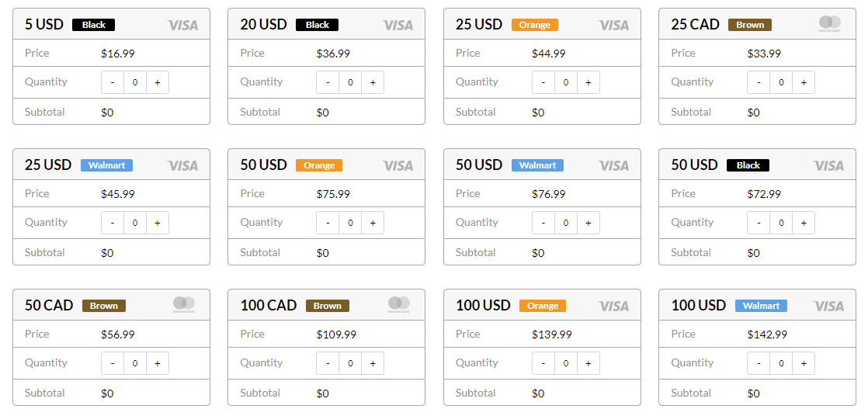The height and width of the screenshot is (416, 868).
Task: Click plus on 25 USD Orange card
Action: click(x=588, y=82)
